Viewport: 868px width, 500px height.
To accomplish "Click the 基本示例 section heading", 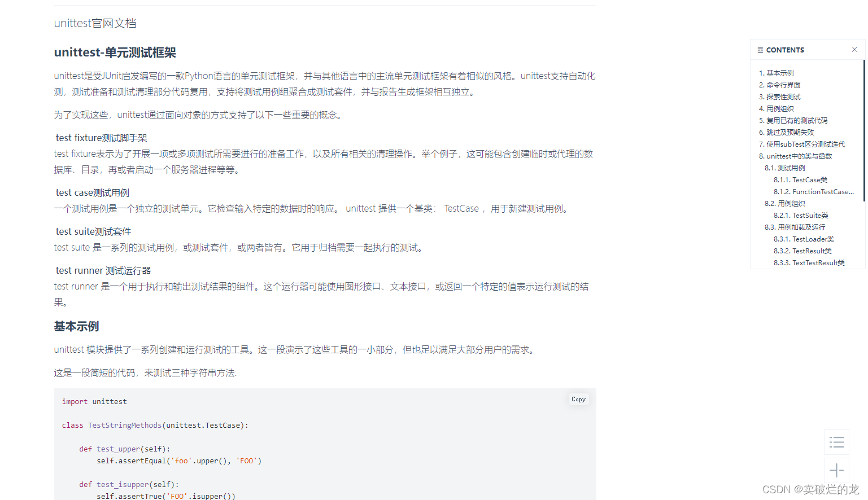I will (x=77, y=326).
